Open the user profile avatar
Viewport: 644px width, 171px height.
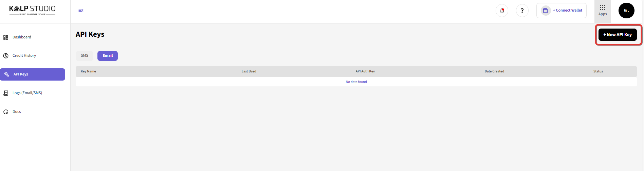(x=626, y=11)
